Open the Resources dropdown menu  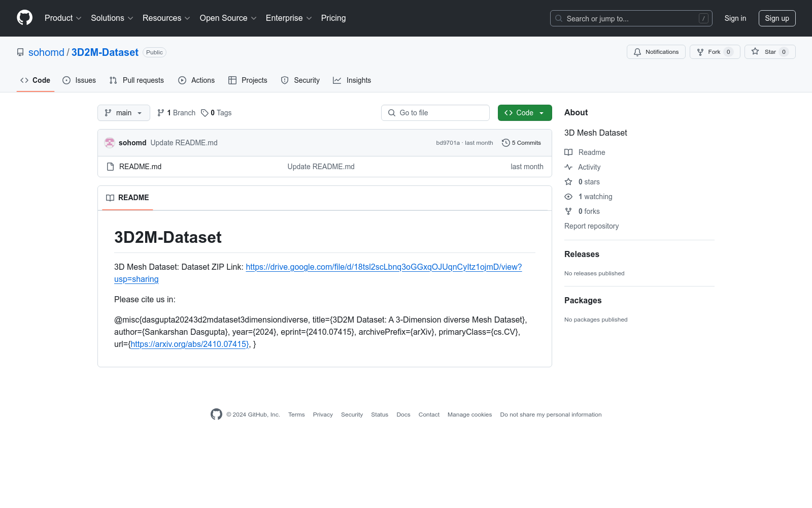(x=166, y=18)
